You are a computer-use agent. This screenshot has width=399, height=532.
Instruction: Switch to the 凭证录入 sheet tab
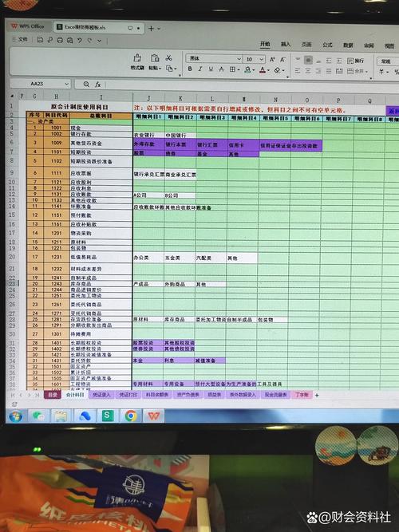[101, 395]
